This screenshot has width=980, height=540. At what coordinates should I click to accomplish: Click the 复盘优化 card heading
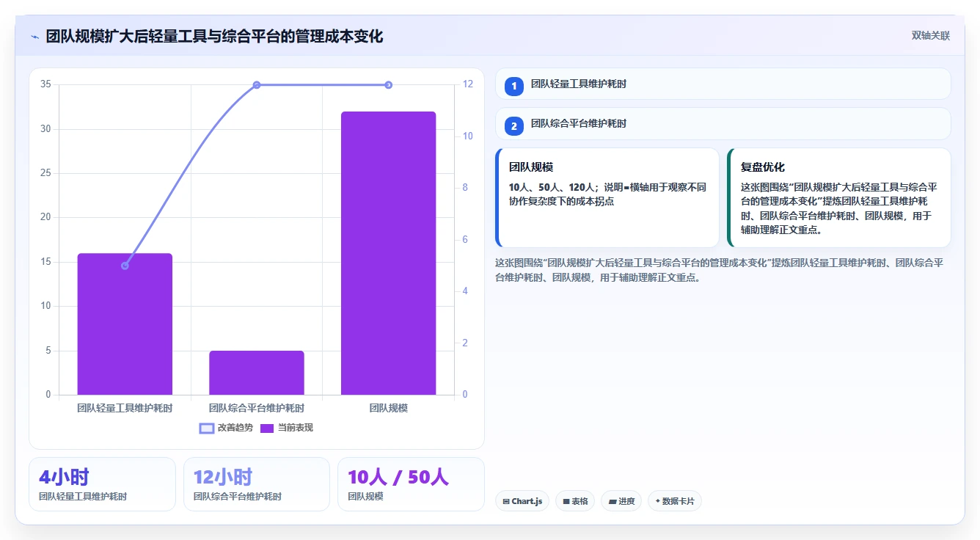(x=763, y=167)
